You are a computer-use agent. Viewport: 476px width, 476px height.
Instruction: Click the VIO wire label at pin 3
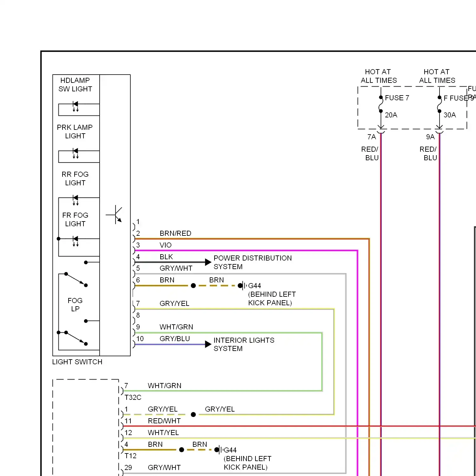pyautogui.click(x=166, y=245)
